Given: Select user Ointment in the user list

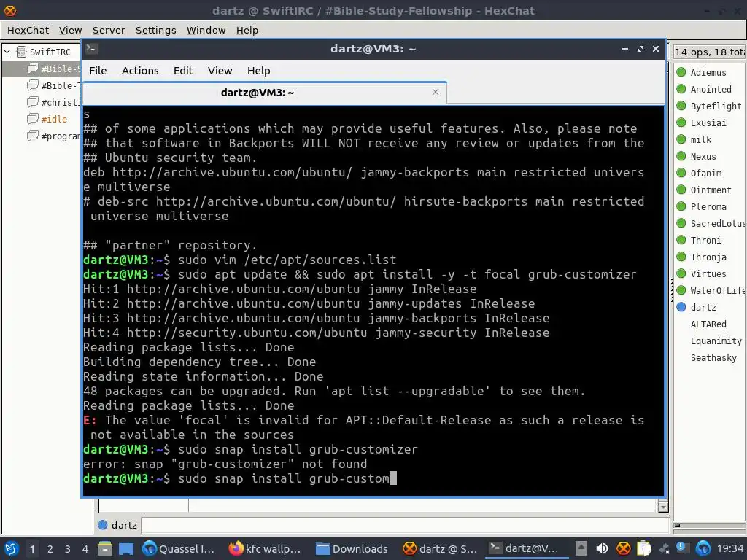Looking at the screenshot, I should [711, 190].
